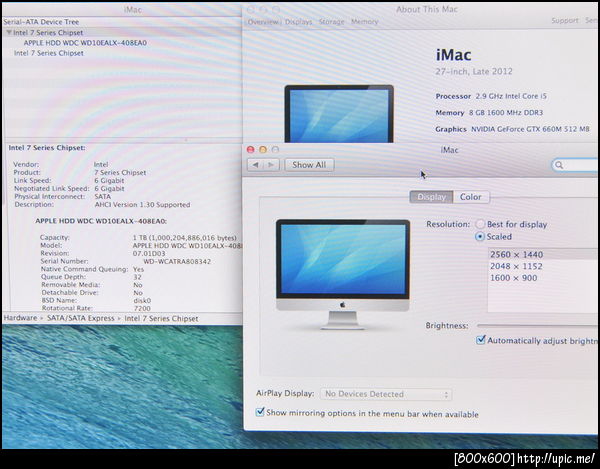Click AHCI Version 1.30 Supported text
Screen dimensions: 600x469
pyautogui.click(x=142, y=205)
